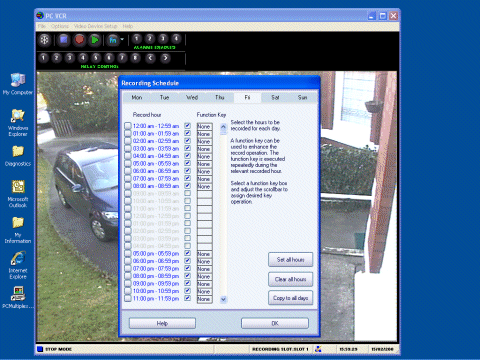The height and width of the screenshot is (360, 480).
Task: Switch to the Sat tab
Action: tap(275, 97)
